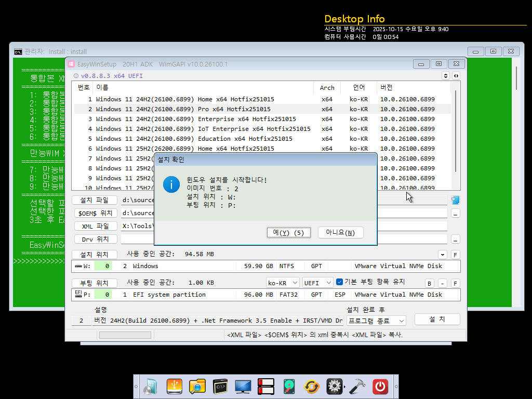532x399 pixels.
Task: Open the ko-KR language dropdown
Action: point(282,283)
